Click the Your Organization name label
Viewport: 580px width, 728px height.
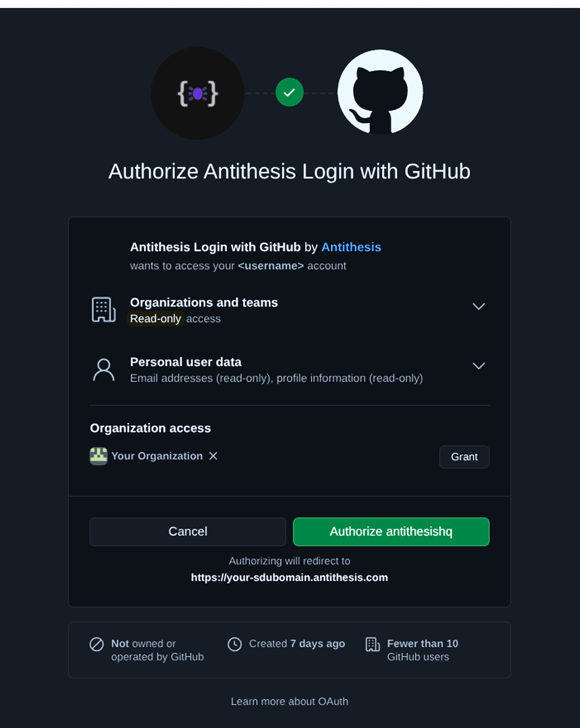pyautogui.click(x=157, y=456)
